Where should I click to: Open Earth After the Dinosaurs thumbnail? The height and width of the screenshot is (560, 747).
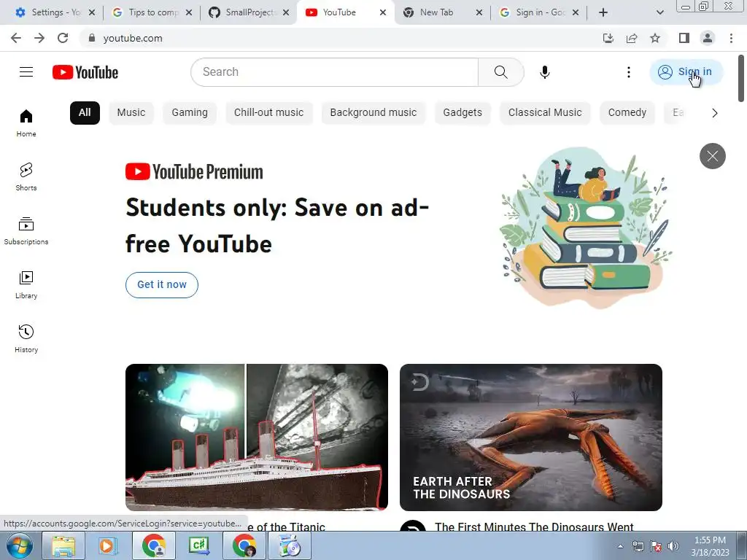tap(531, 437)
